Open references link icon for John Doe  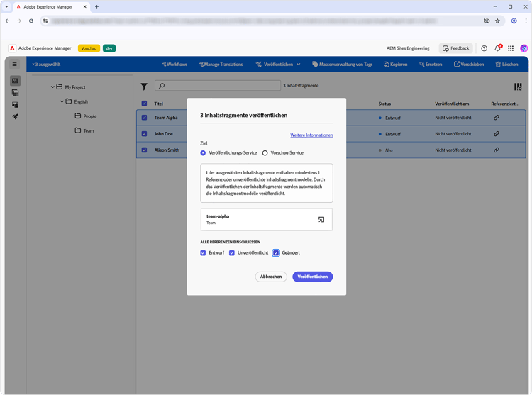point(497,134)
